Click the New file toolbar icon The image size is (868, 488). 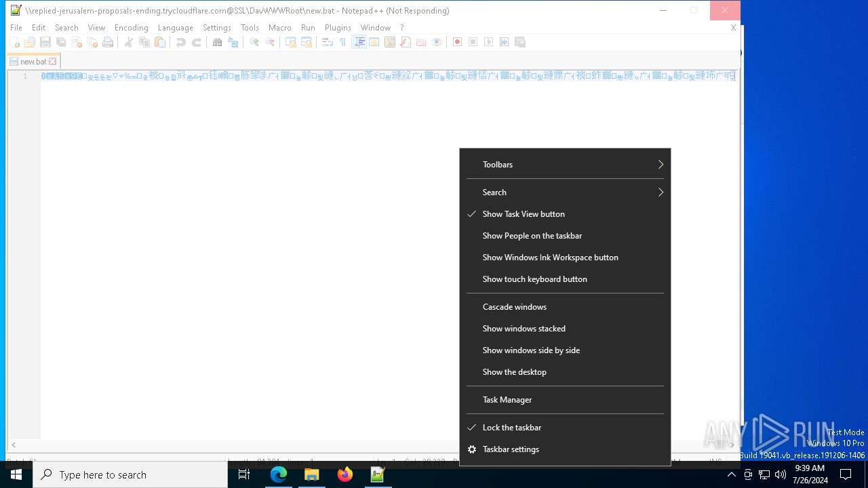pyautogui.click(x=14, y=42)
